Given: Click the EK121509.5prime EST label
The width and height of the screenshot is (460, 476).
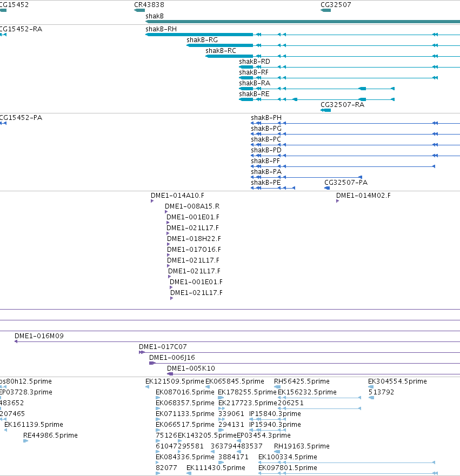Looking at the screenshot, I should (175, 381).
